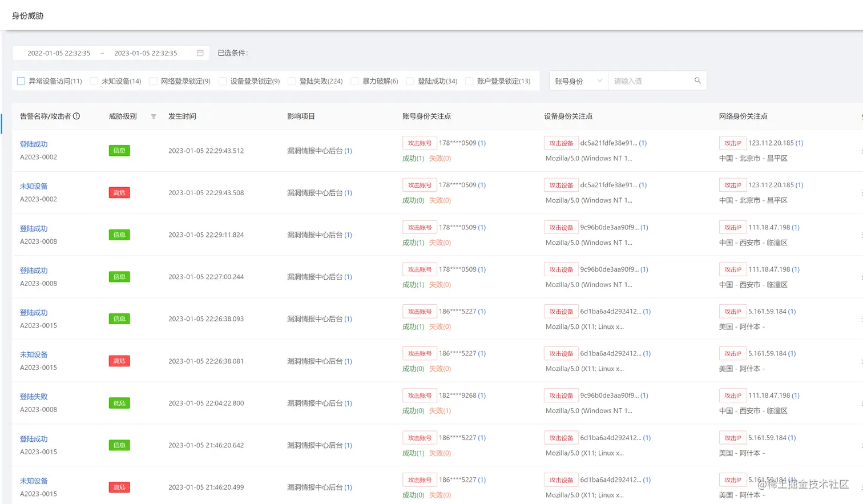Image resolution: width=863 pixels, height=504 pixels.
Task: Open the 登陆成功 alert dated 22:27:00.244
Action: click(34, 271)
